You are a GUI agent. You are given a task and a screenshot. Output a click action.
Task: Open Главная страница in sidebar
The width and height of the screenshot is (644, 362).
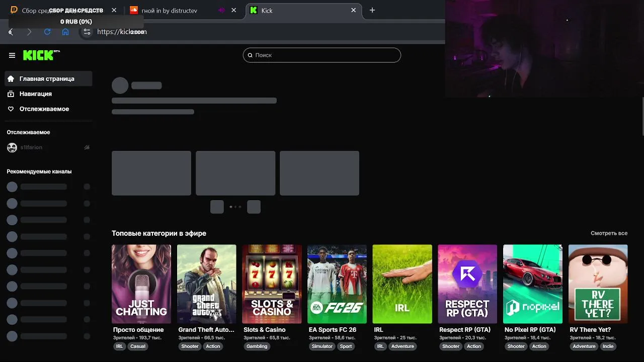click(48, 79)
